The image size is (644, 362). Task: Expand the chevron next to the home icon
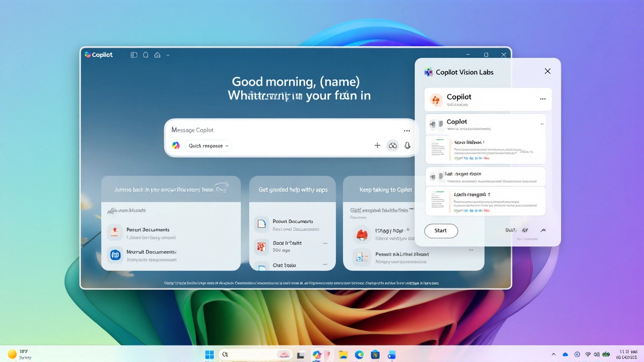click(x=168, y=55)
